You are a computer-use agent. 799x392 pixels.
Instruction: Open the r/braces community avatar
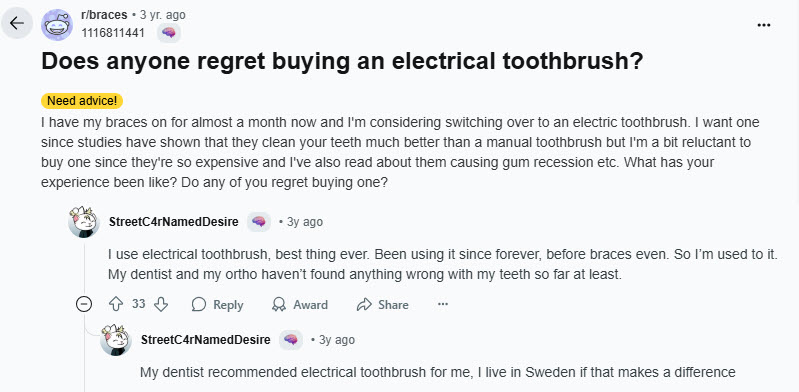(x=57, y=24)
